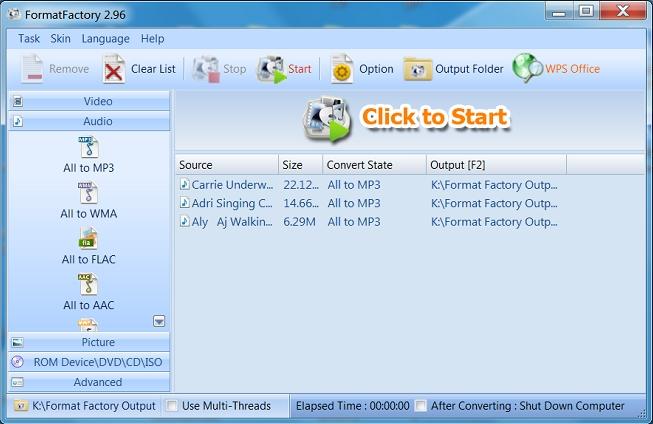Click K:\Format Factory Output path in status bar
The width and height of the screenshot is (653, 424).
[94, 406]
